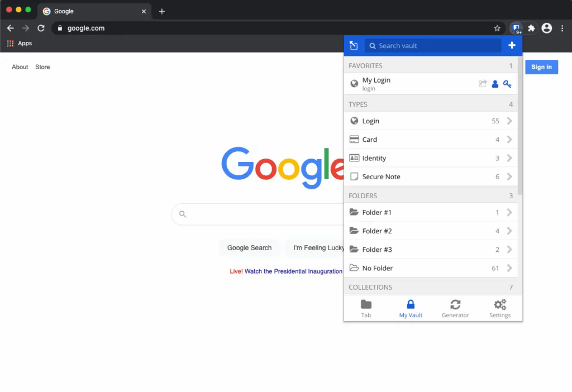Copy password for My Login key icon
The height and width of the screenshot is (392, 572).
coord(507,84)
